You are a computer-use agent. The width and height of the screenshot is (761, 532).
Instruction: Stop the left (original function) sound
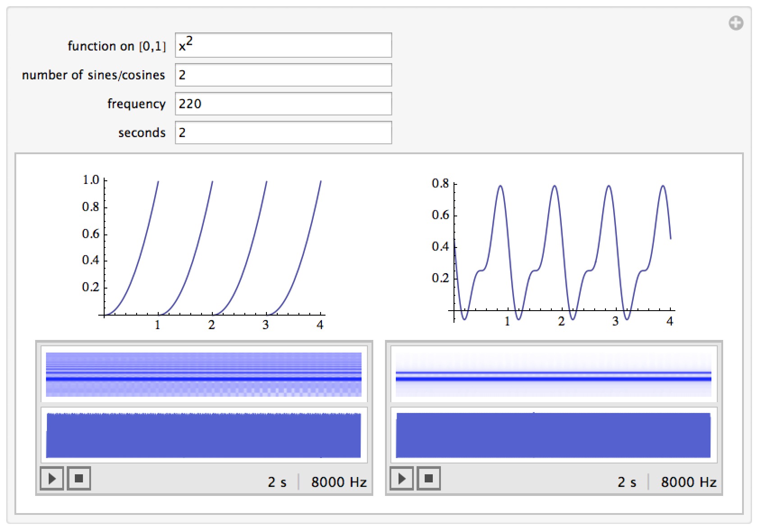tap(79, 478)
